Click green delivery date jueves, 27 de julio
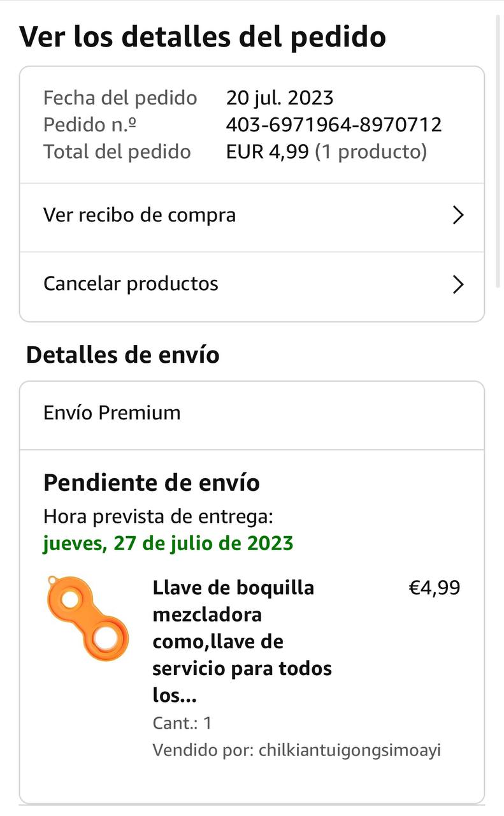 (x=168, y=543)
